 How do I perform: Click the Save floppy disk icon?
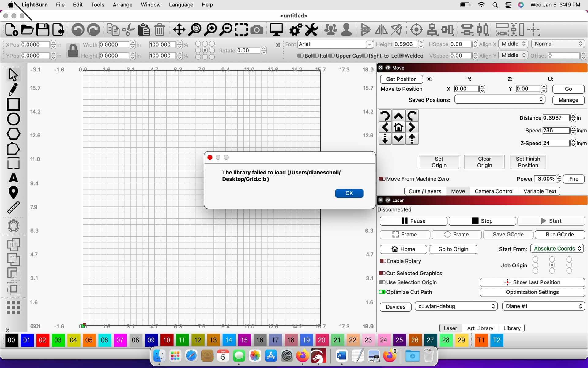43,30
